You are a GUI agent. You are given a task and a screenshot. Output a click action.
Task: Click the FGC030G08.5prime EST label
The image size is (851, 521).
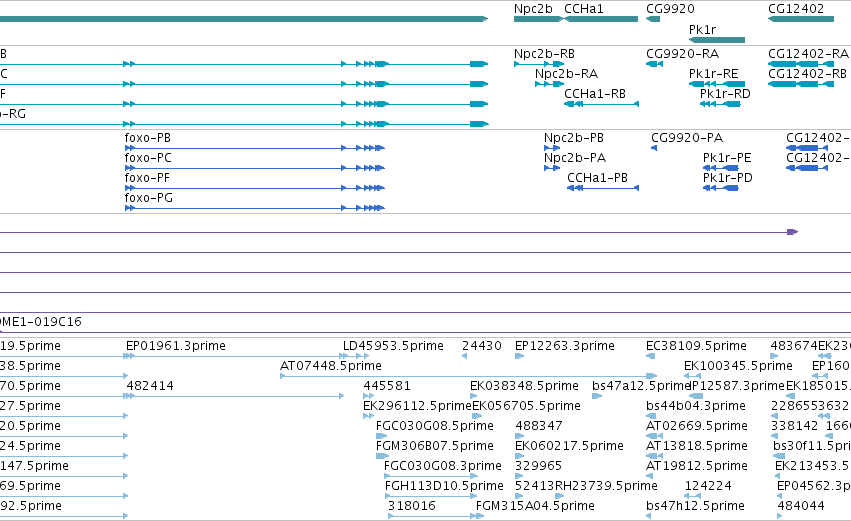[x=435, y=427]
